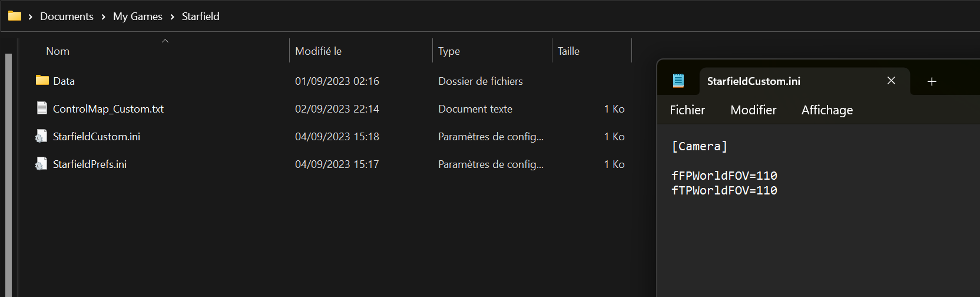Click folder icon in address bar
This screenshot has height=297, width=980.
point(15,16)
